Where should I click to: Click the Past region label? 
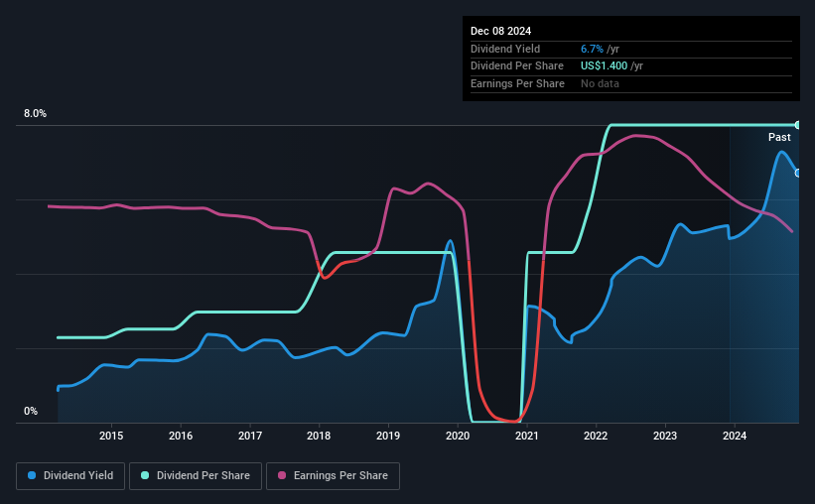coord(779,137)
